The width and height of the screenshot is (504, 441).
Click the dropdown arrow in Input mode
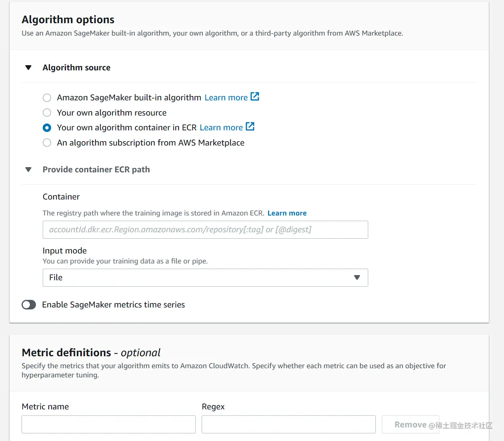point(357,278)
